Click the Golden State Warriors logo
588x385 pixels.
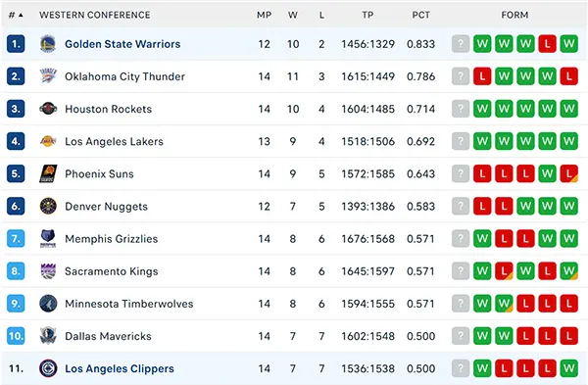tap(48, 44)
